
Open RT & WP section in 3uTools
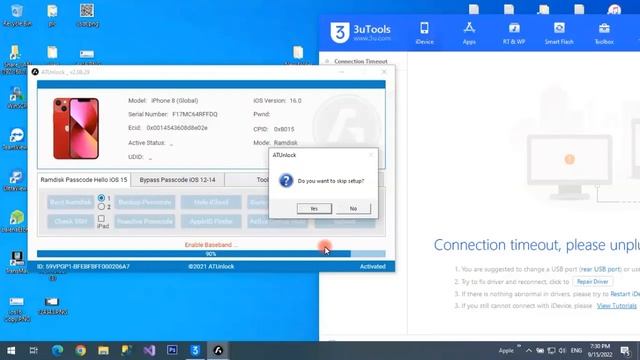coord(514,33)
